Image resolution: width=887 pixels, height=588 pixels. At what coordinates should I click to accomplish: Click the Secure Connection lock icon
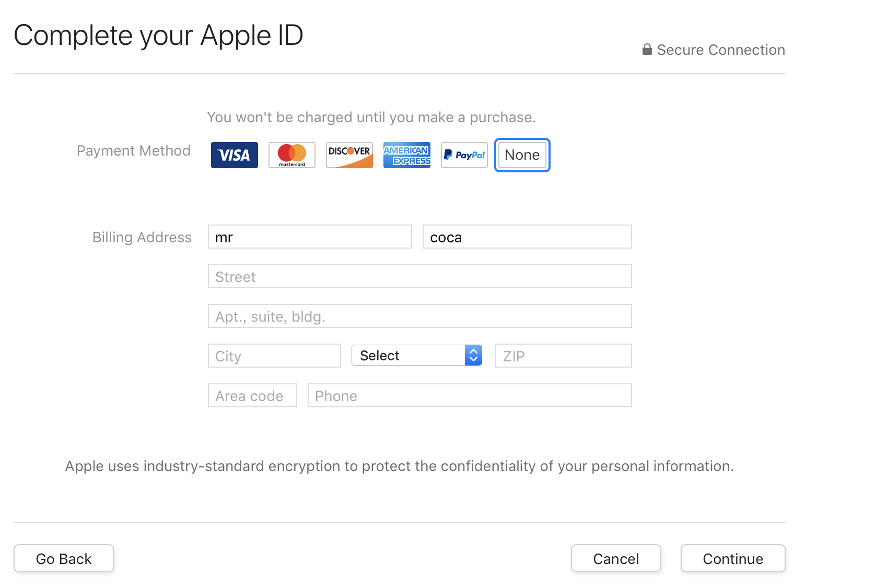pos(647,50)
